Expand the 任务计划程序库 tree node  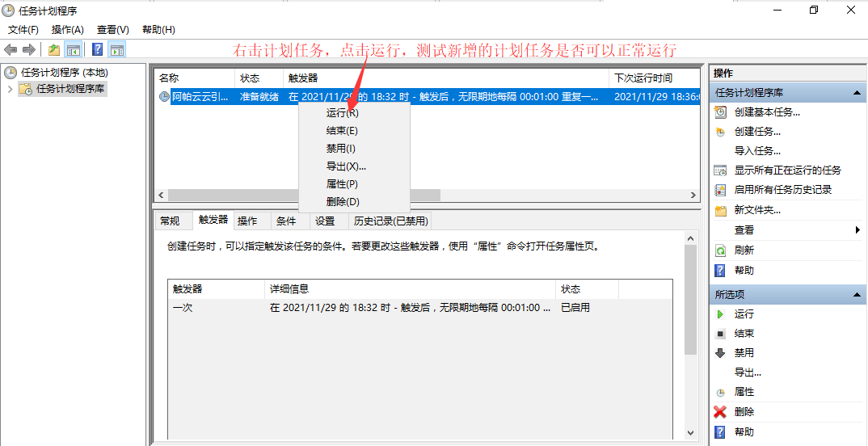[10, 89]
